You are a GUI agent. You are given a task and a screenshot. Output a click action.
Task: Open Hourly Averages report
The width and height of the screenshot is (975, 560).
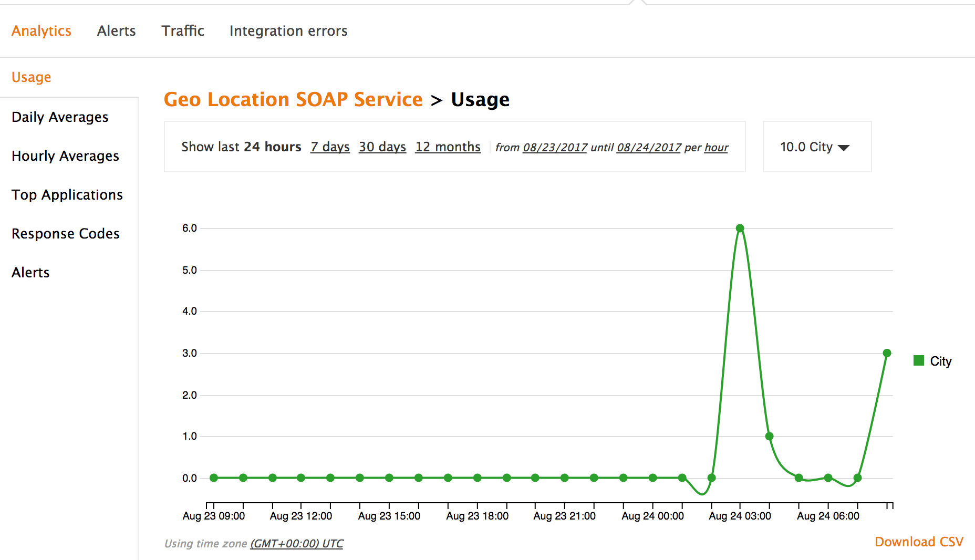(x=65, y=156)
